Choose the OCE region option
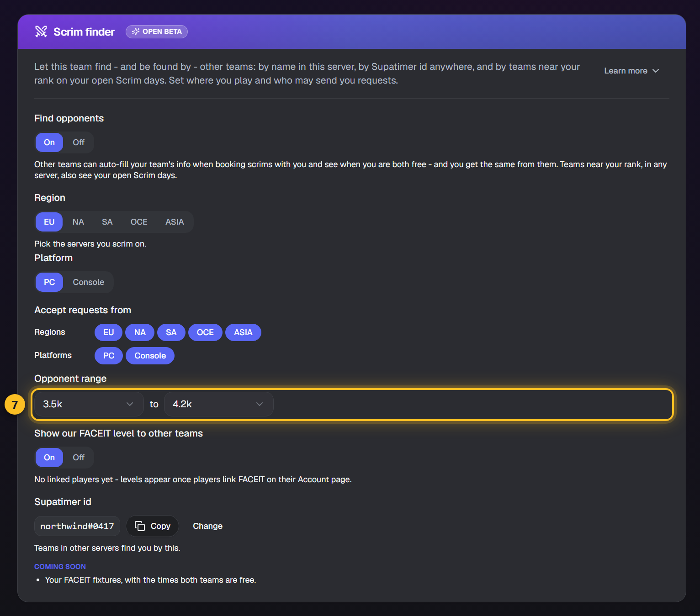The image size is (700, 616). 139,222
